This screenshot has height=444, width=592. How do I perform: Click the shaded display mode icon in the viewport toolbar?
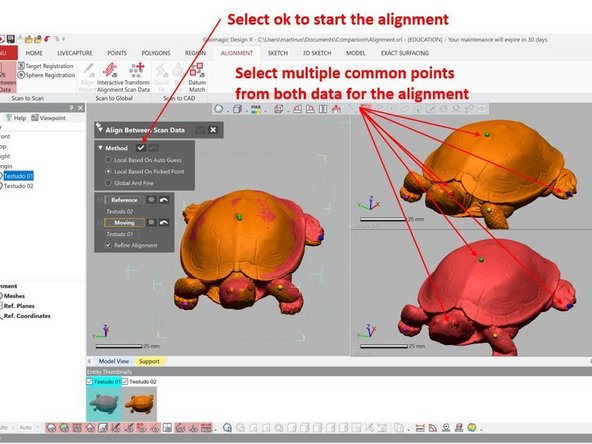219,109
